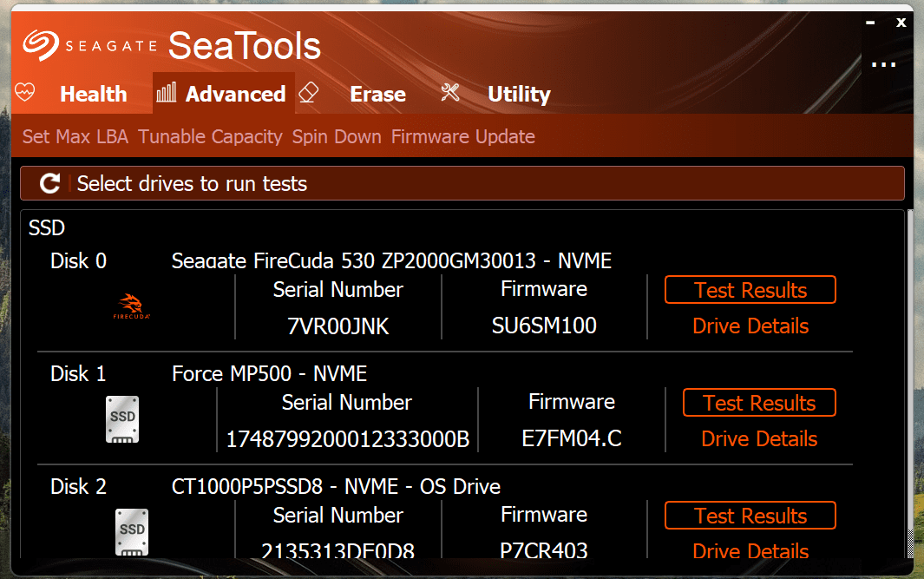Select the Disk 2 label
This screenshot has height=579, width=924.
pyautogui.click(x=78, y=486)
